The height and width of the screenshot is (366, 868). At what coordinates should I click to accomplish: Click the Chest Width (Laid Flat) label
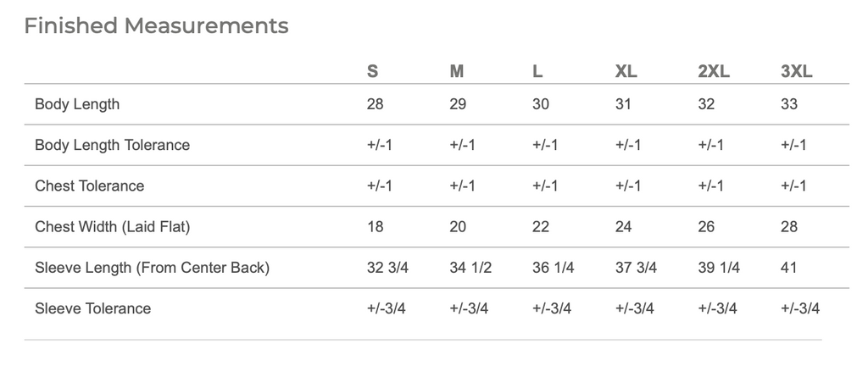point(113,227)
